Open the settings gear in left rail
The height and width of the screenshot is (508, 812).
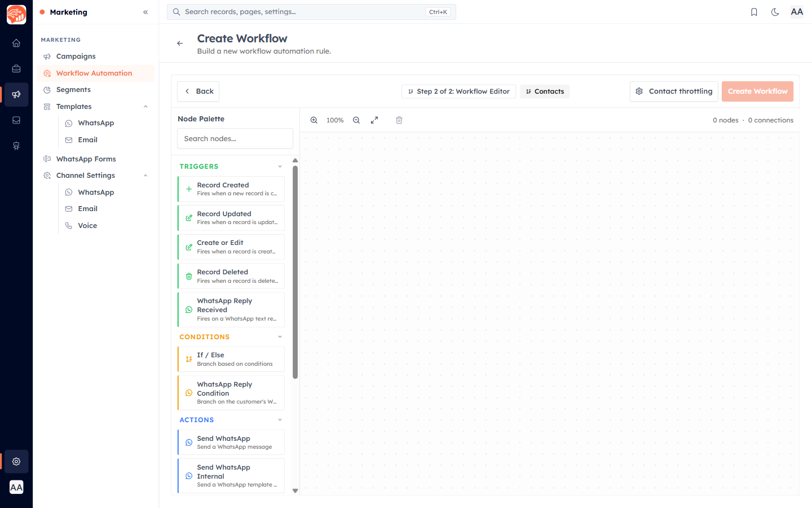click(x=16, y=462)
